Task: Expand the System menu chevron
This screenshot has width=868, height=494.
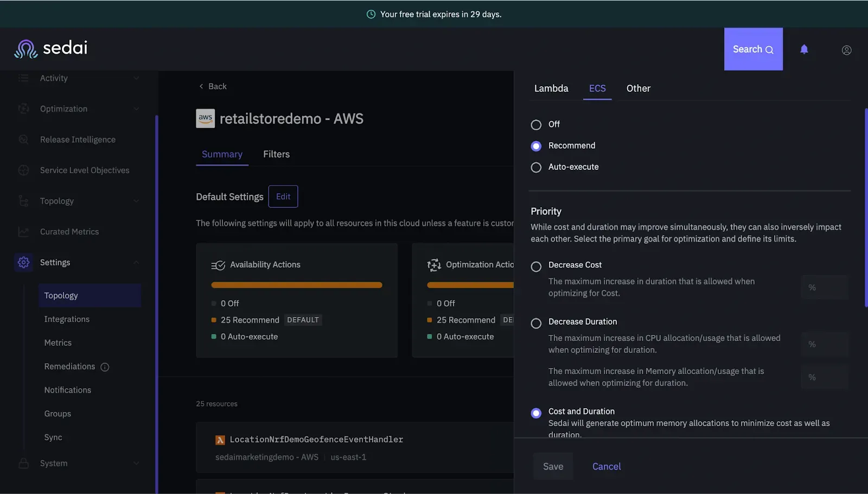Action: 136,463
